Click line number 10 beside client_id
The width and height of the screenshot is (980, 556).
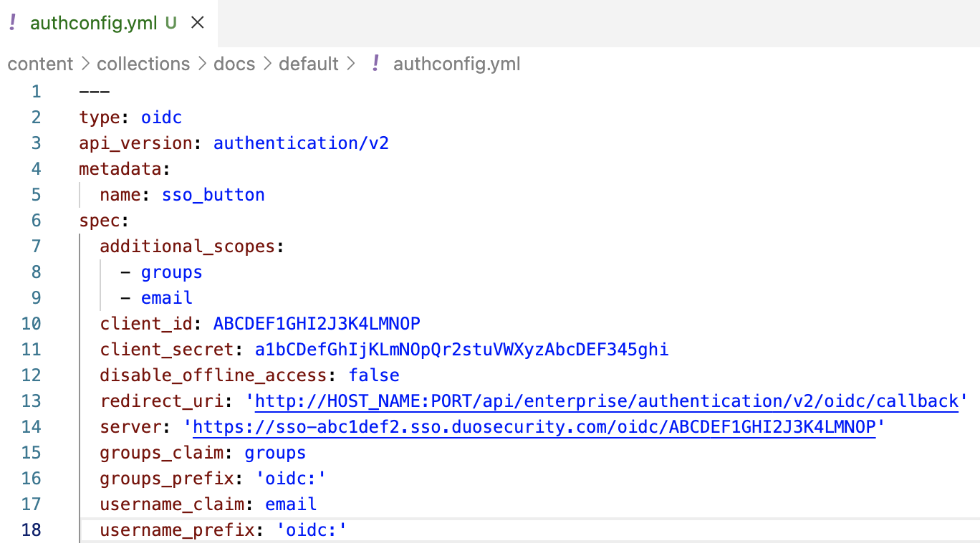coord(32,323)
